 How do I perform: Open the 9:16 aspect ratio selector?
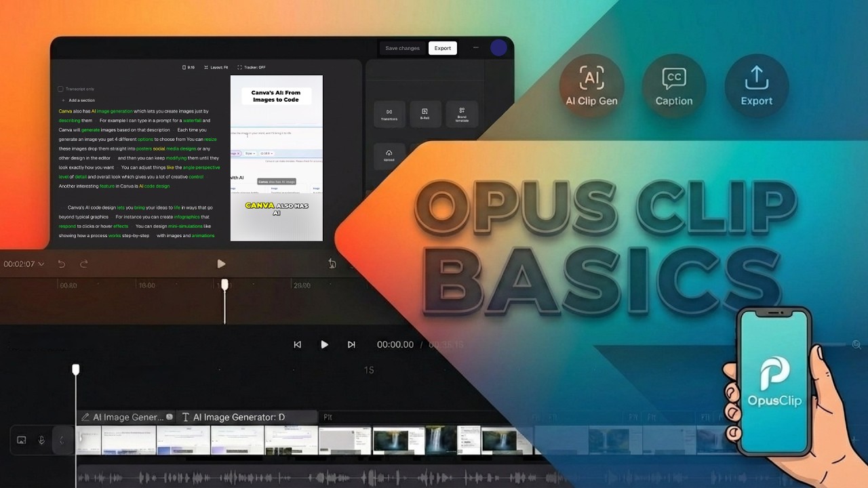click(x=189, y=67)
